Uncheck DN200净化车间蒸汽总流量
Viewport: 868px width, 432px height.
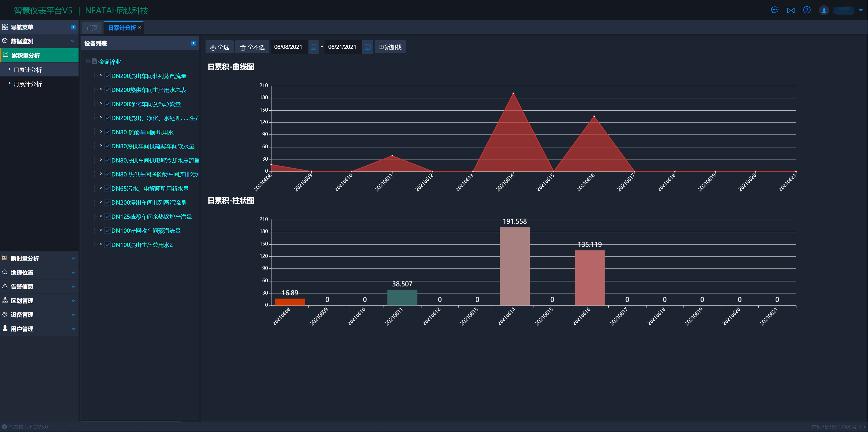pyautogui.click(x=107, y=104)
